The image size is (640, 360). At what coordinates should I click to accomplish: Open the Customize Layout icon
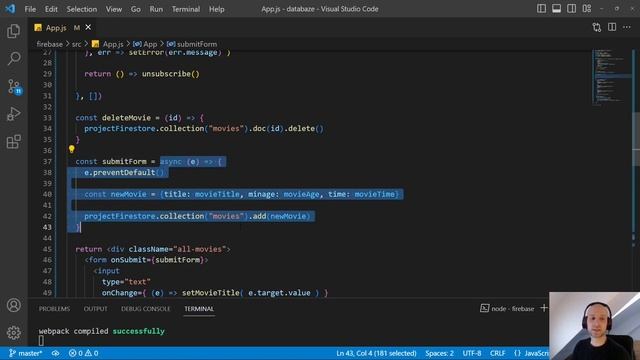pos(587,9)
